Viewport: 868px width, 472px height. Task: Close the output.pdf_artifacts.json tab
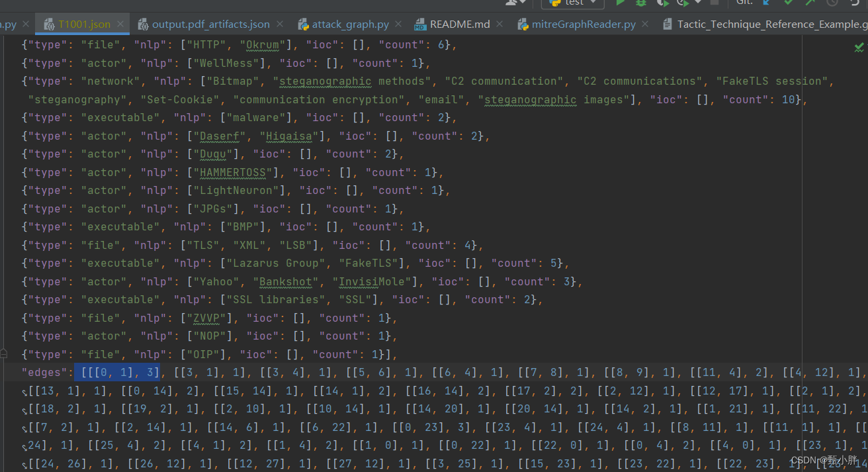[x=280, y=24]
